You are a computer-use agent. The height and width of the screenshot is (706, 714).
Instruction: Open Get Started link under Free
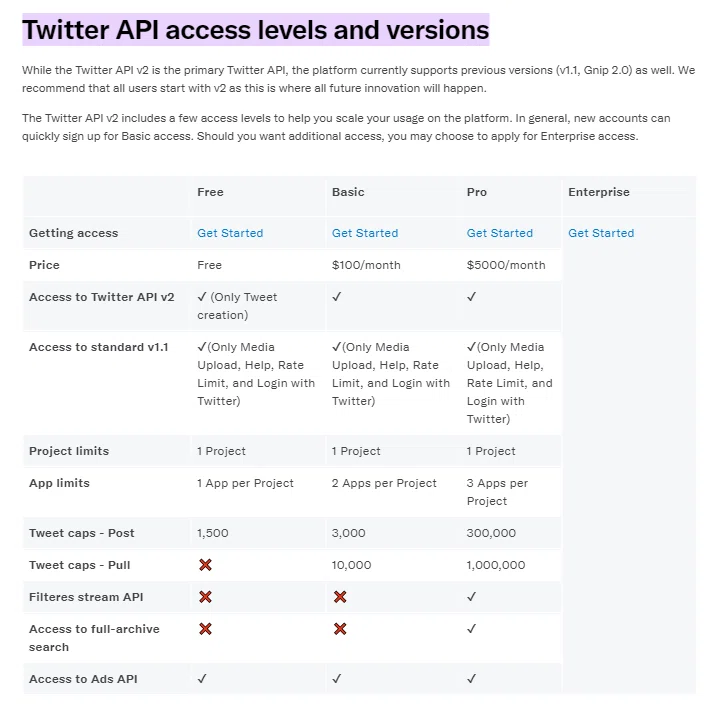tap(230, 233)
